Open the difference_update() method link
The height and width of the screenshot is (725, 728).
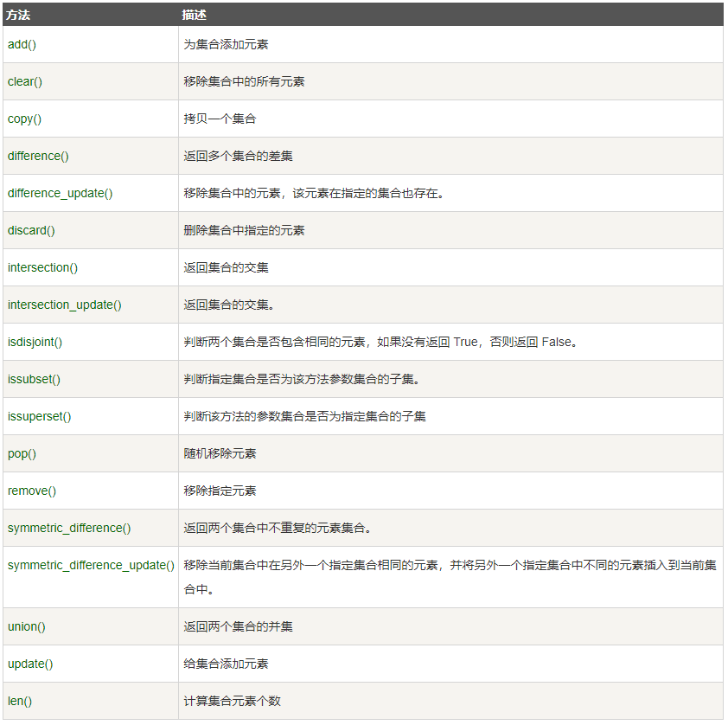(60, 193)
